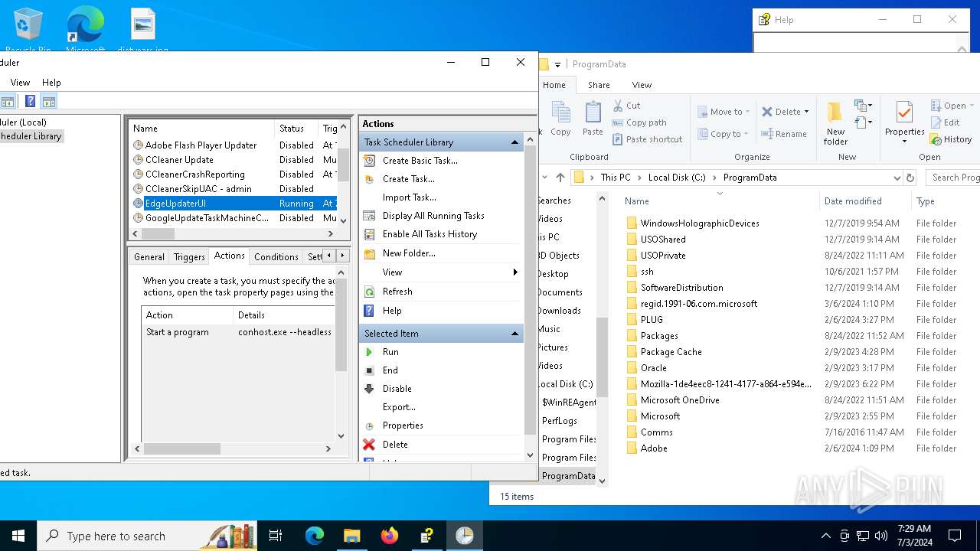Click the Import Task action
This screenshot has width=980, height=551.
coord(409,197)
